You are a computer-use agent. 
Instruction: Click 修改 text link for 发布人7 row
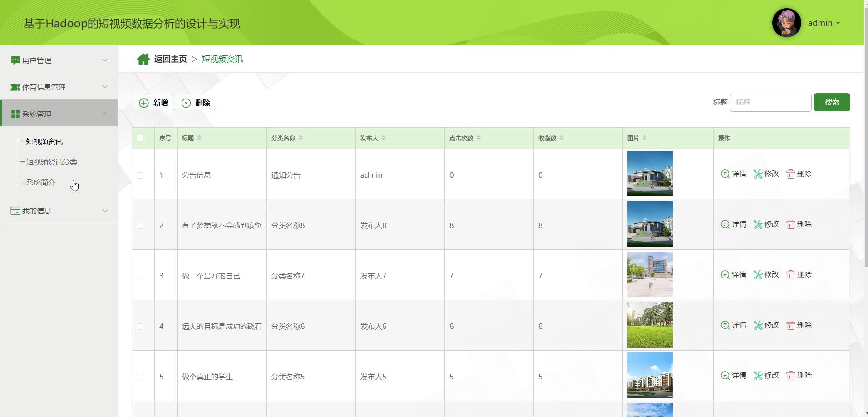click(772, 274)
